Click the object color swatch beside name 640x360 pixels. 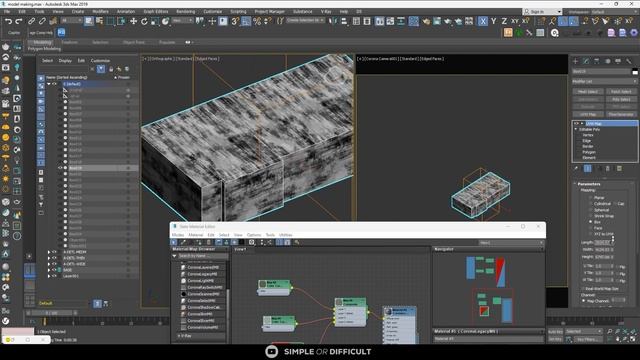pos(635,72)
